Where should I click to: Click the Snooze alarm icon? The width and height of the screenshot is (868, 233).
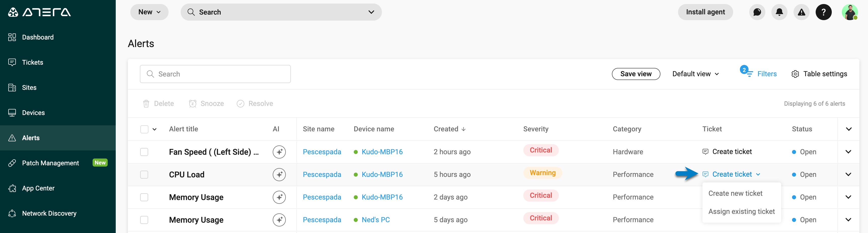192,103
